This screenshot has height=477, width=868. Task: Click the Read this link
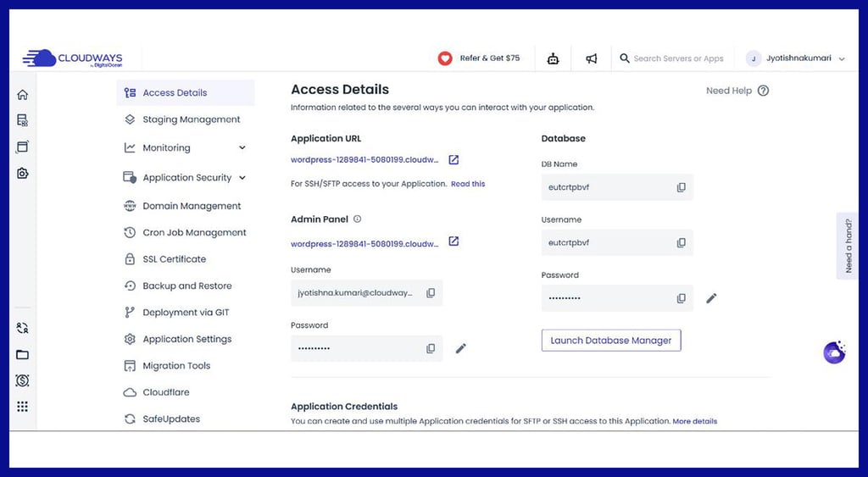468,184
